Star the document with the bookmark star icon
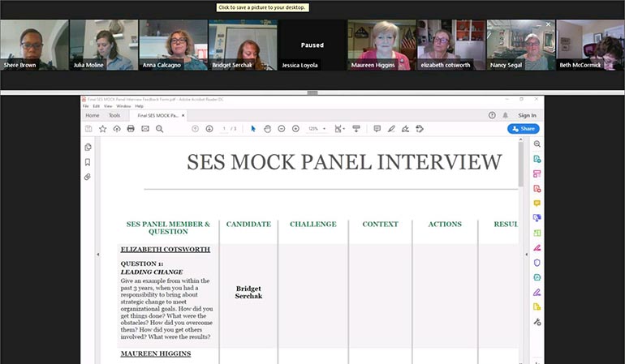Viewport: 625px width, 364px height. click(x=102, y=129)
